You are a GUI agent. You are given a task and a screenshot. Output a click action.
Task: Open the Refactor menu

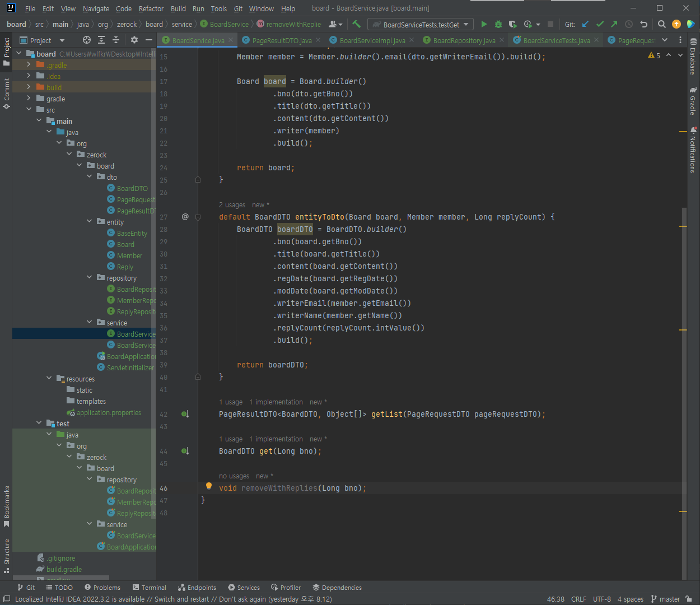pyautogui.click(x=151, y=8)
